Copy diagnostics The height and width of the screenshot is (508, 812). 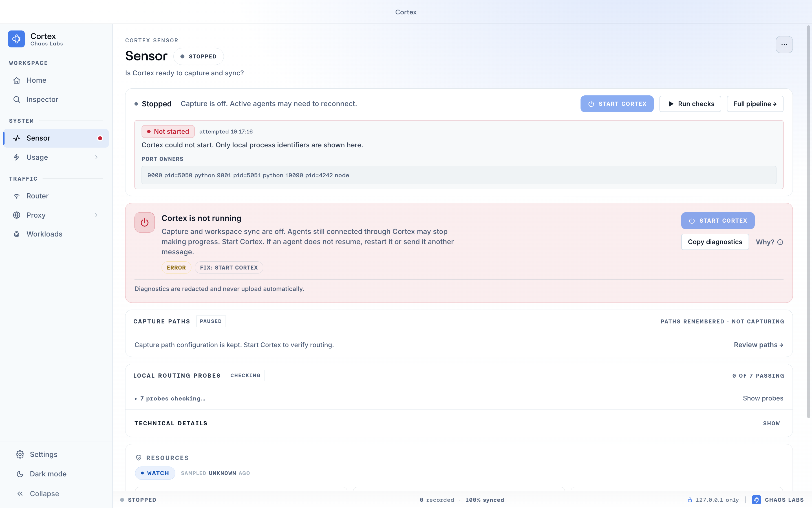coord(715,242)
